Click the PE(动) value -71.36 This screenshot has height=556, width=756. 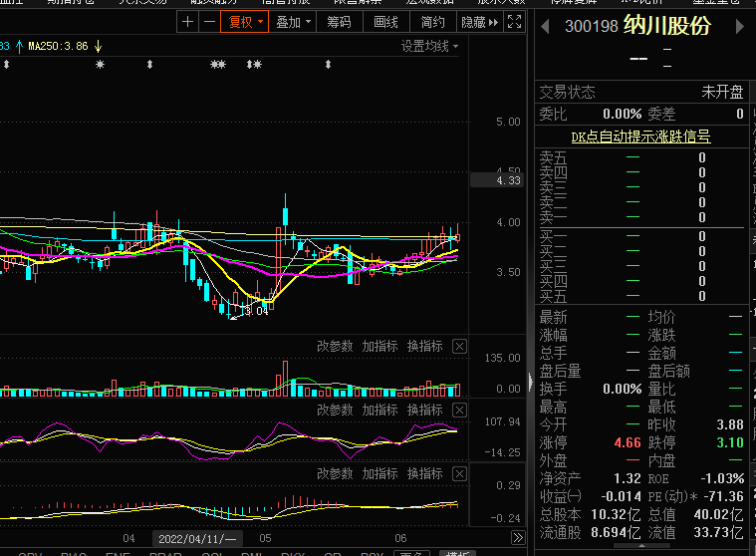[724, 496]
